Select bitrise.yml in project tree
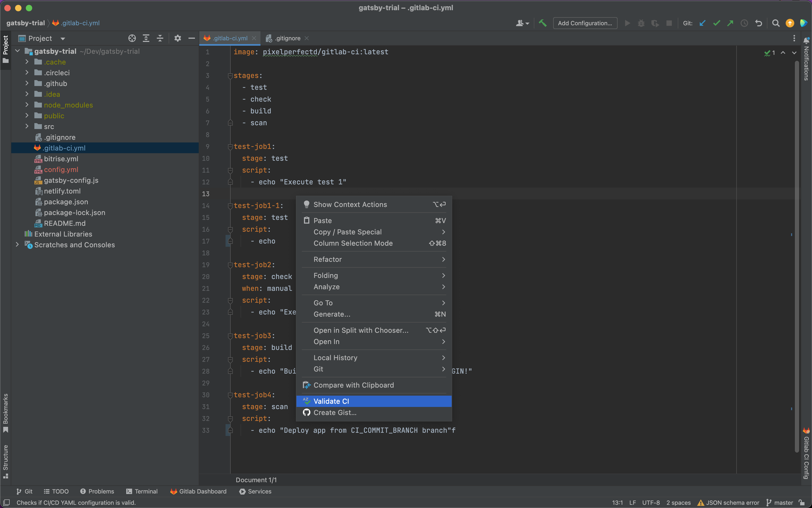The height and width of the screenshot is (508, 812). pyautogui.click(x=61, y=159)
